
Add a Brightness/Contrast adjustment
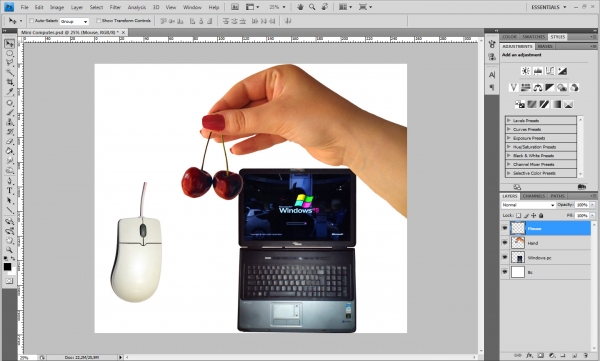pos(526,71)
